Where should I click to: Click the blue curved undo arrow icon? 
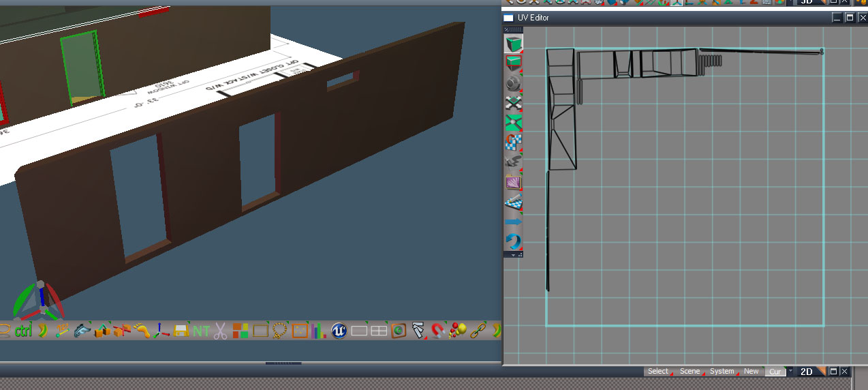tap(514, 241)
